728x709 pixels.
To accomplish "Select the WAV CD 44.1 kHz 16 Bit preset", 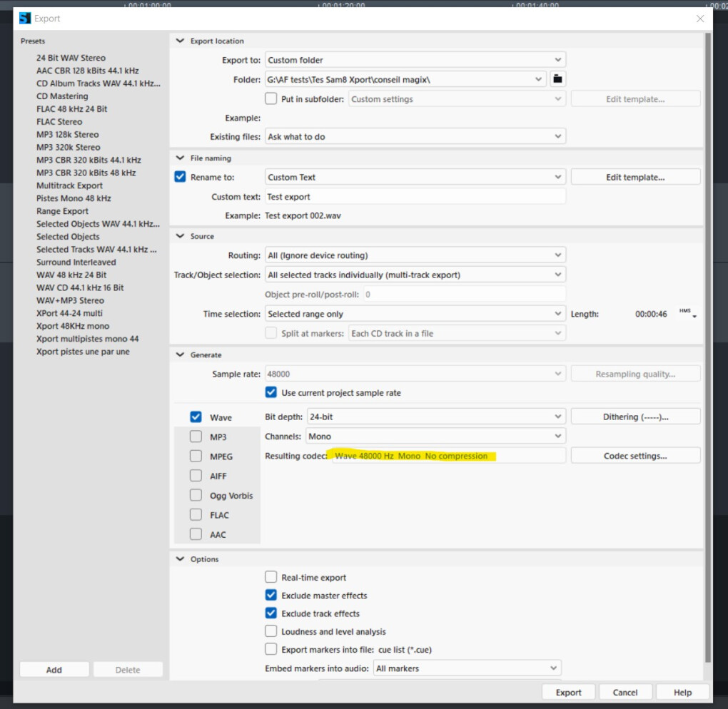I will 81,287.
